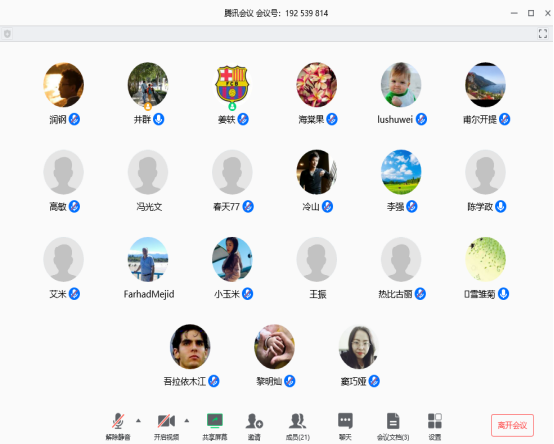Open the 邀请 invite icon
The width and height of the screenshot is (554, 444).
tap(254, 427)
